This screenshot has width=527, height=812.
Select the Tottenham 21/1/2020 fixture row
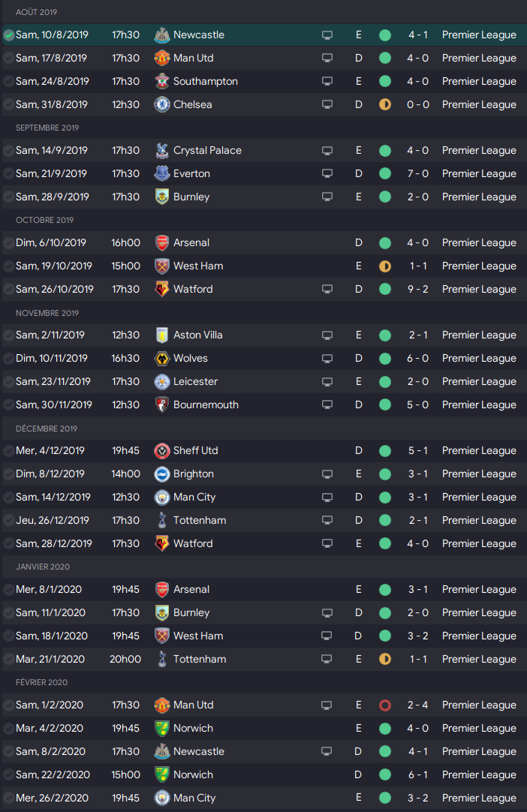pos(264,659)
